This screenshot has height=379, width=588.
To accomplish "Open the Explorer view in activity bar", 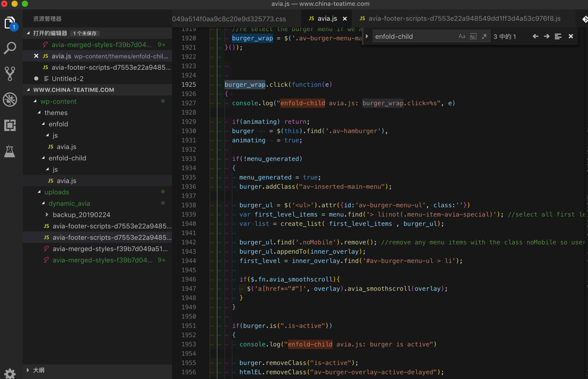I will pyautogui.click(x=10, y=23).
